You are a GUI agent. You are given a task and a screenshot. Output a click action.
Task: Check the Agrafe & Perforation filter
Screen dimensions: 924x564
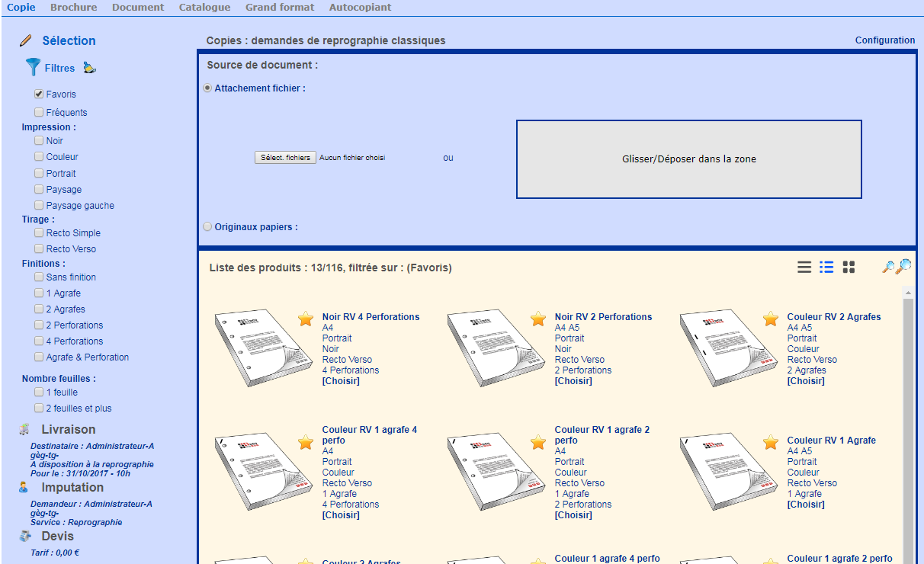(x=39, y=357)
